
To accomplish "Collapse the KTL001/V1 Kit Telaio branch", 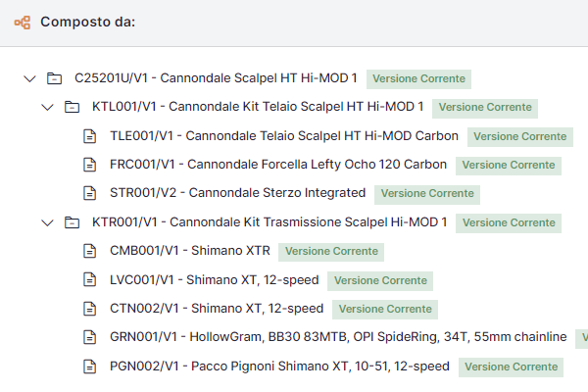I will pyautogui.click(x=47, y=107).
